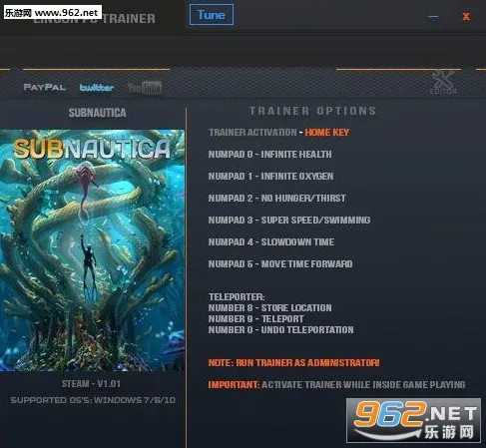Select Number 9 Teleport entry
The height and width of the screenshot is (448, 486).
[x=256, y=319]
